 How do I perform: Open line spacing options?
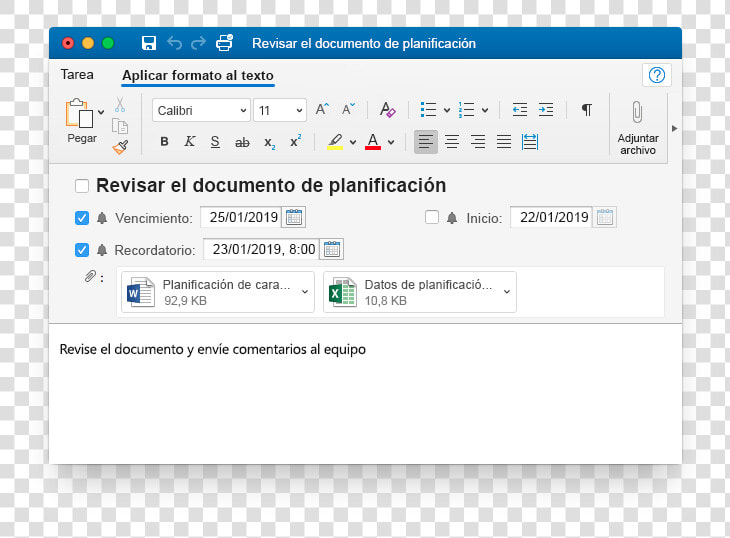(530, 141)
